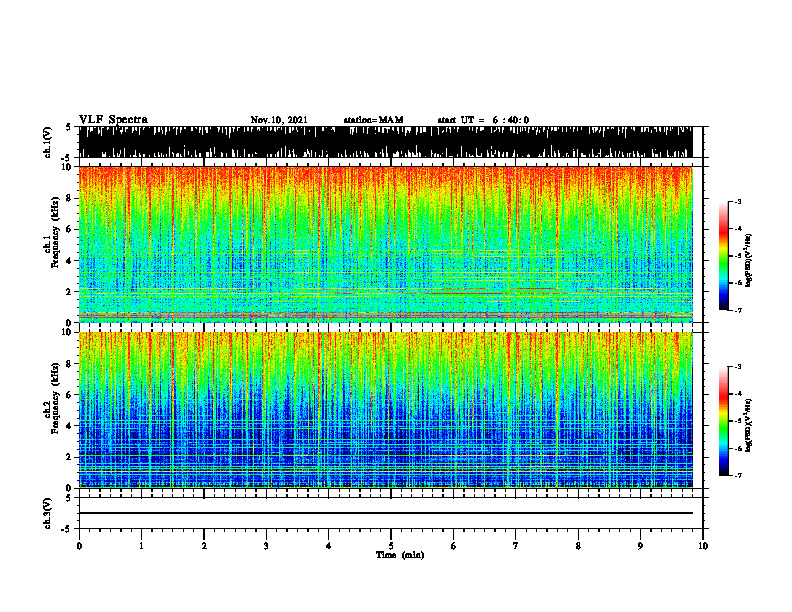Click the ch.1 spectrogram plot
This screenshot has width=792, height=612.
[x=385, y=244]
